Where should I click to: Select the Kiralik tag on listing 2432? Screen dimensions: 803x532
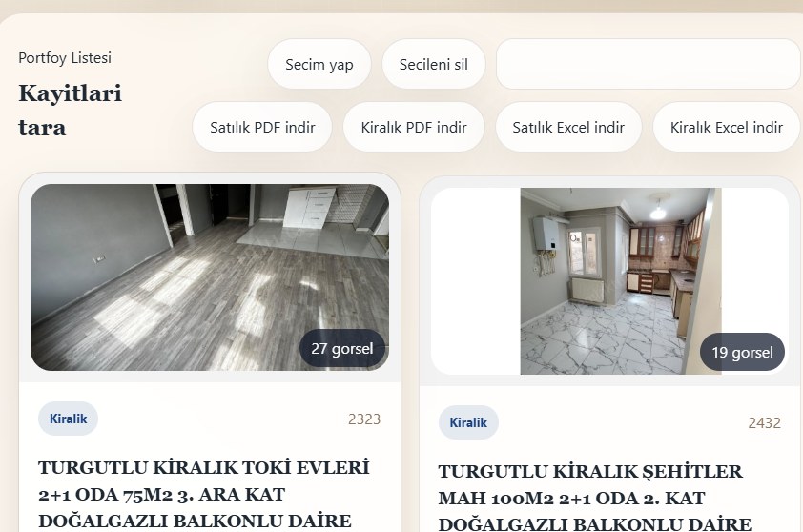(468, 422)
